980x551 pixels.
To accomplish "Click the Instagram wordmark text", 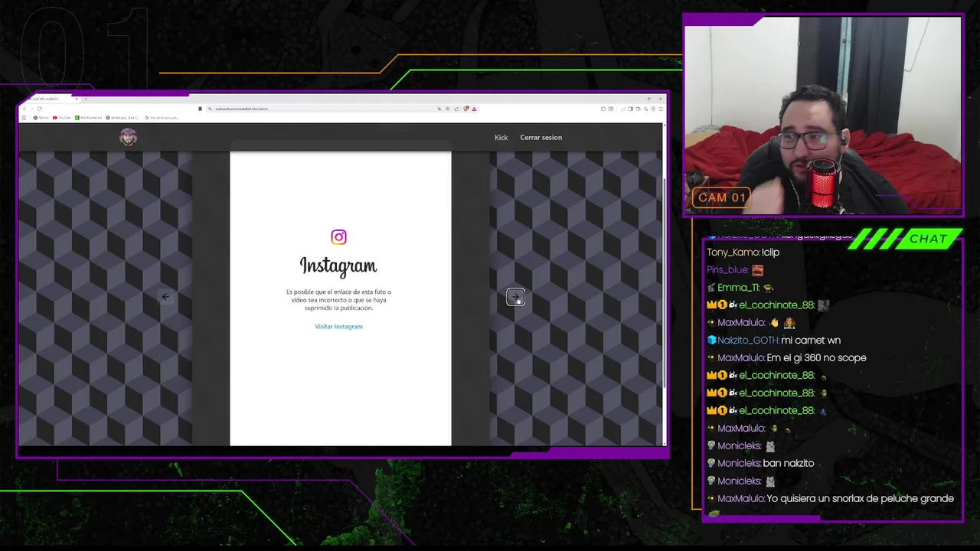I will (338, 266).
